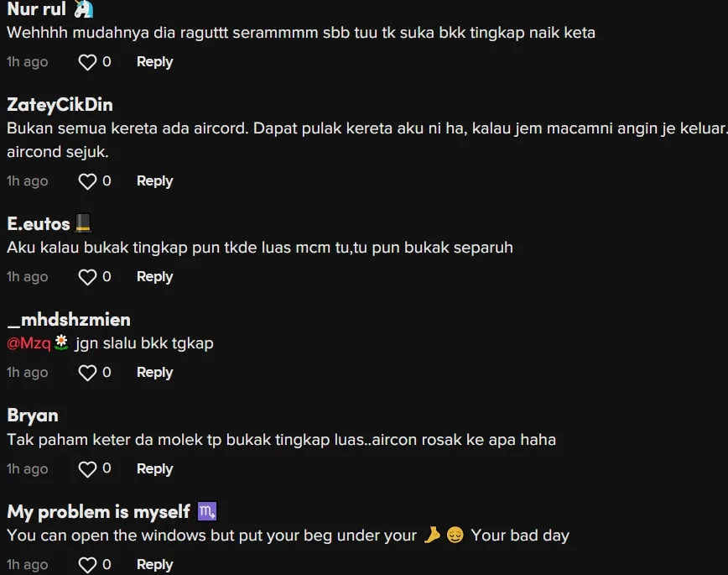728x575 pixels.
Task: Reply to Bryan's comment
Action: click(154, 468)
